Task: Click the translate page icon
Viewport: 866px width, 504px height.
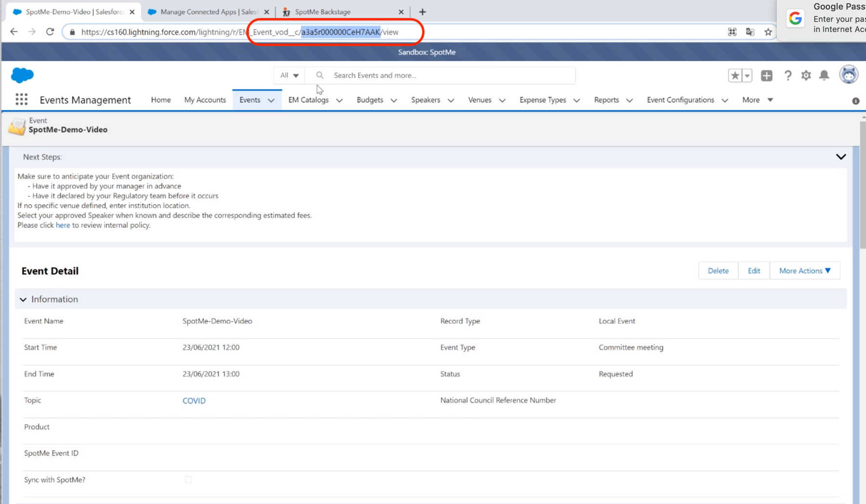Action: [x=750, y=32]
